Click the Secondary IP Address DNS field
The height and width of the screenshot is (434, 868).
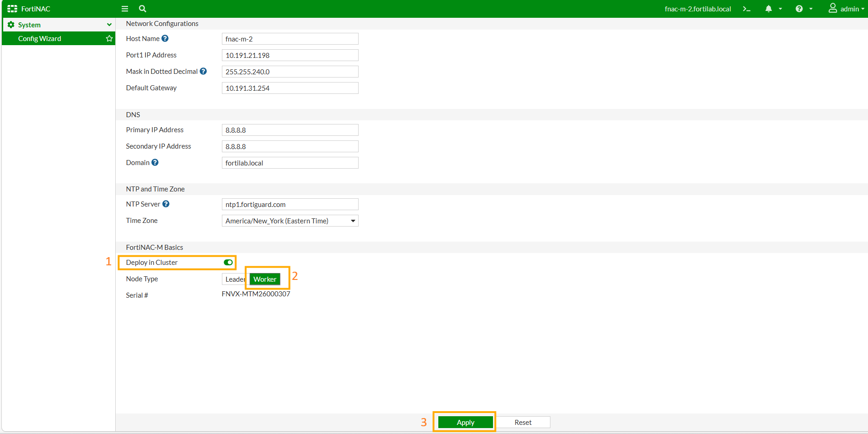tap(290, 146)
